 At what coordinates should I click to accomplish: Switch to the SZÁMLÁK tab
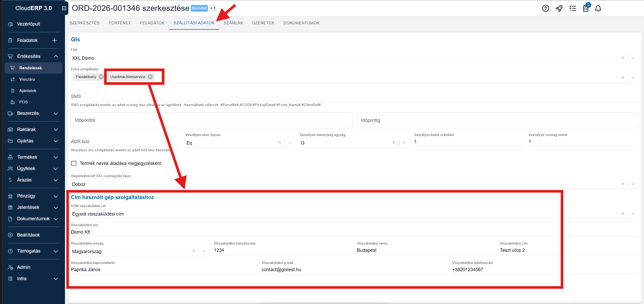[x=233, y=23]
